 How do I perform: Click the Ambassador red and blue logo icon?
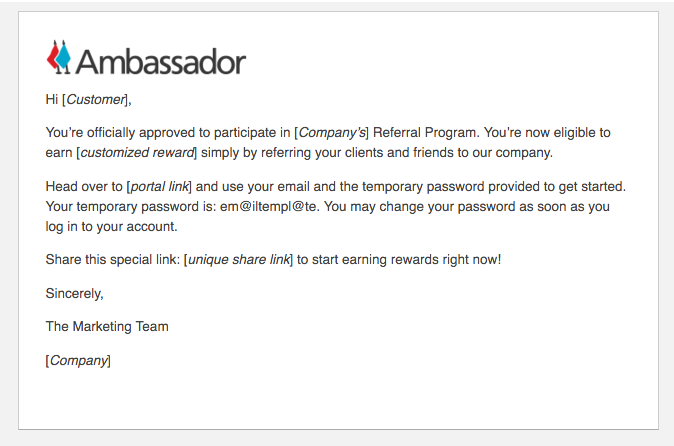[x=59, y=57]
